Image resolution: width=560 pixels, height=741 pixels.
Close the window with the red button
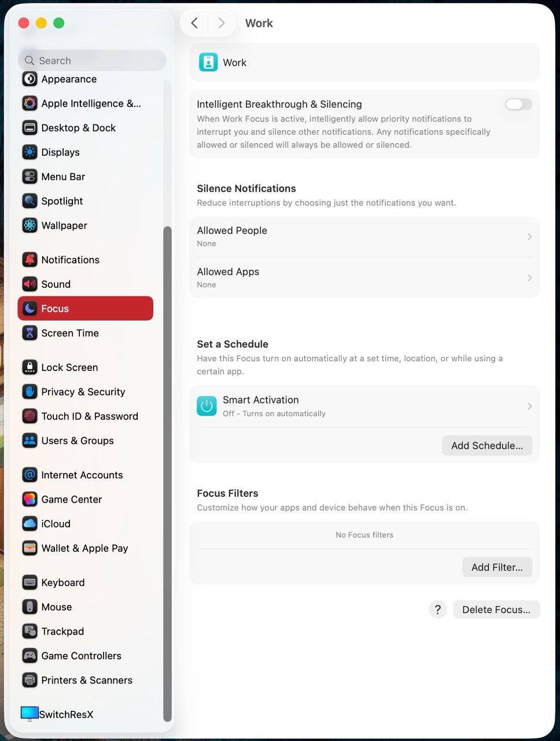(24, 23)
